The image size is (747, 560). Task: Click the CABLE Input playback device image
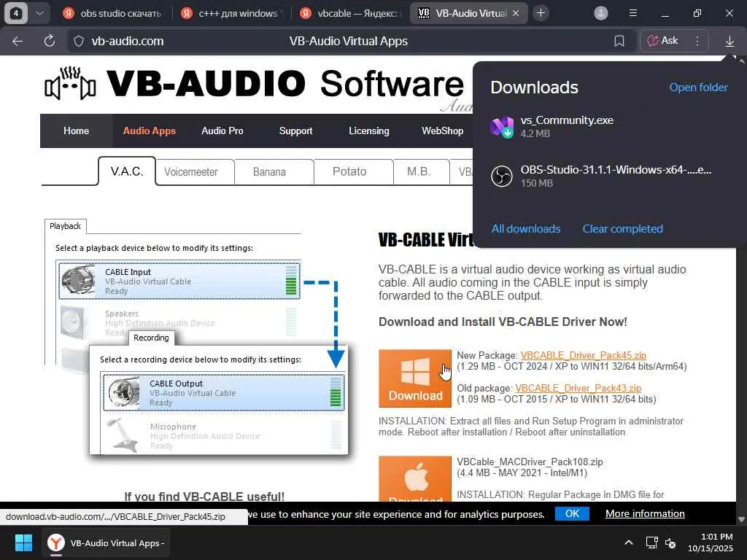(78, 280)
